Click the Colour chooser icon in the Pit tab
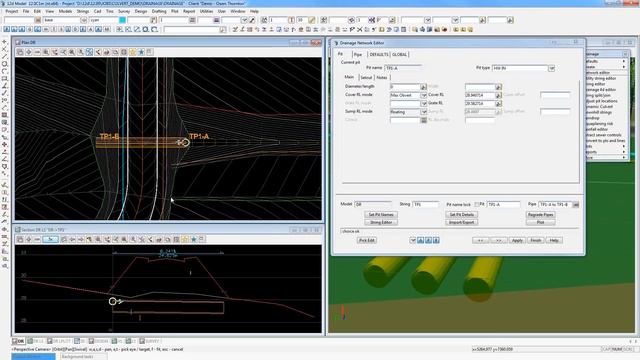 423,120
